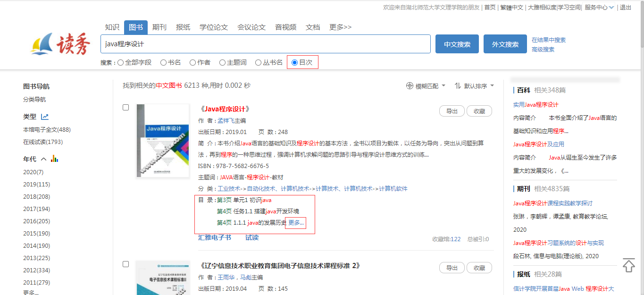Select the 书名 search field radio
The height and width of the screenshot is (295, 644).
(x=163, y=62)
